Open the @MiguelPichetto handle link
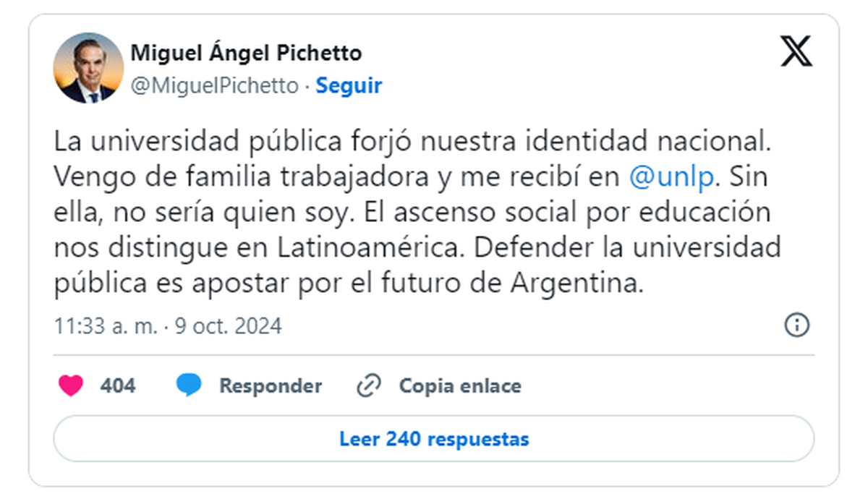Viewport: 868px width, 499px height. click(x=214, y=86)
